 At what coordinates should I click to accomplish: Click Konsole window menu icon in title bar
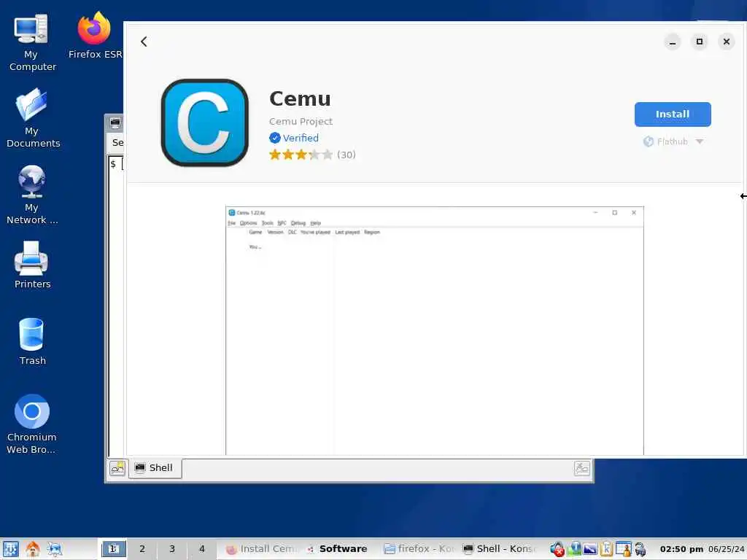tap(115, 122)
